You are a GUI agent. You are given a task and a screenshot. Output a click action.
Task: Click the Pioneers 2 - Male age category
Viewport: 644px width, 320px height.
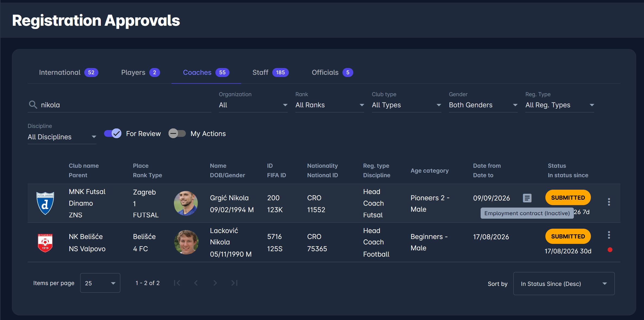tap(430, 203)
